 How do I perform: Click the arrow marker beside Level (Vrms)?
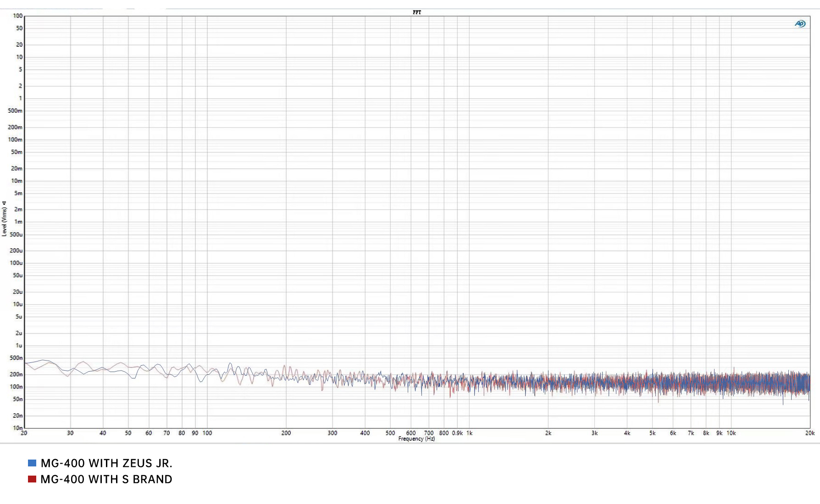pyautogui.click(x=4, y=203)
